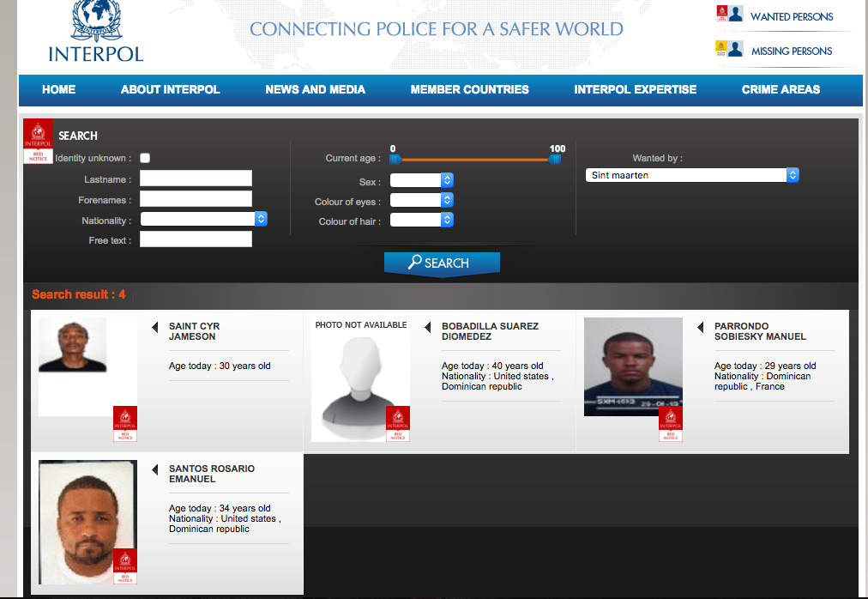Click the 'CONNECTING POLICE FOR A SAFER WORLD' tagline
This screenshot has width=868, height=599.
tap(437, 29)
